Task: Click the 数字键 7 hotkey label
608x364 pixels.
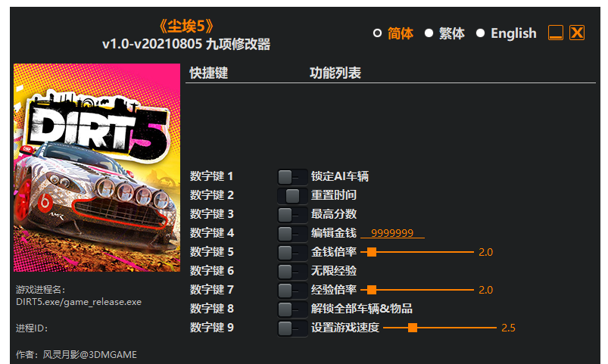Action: coord(211,290)
